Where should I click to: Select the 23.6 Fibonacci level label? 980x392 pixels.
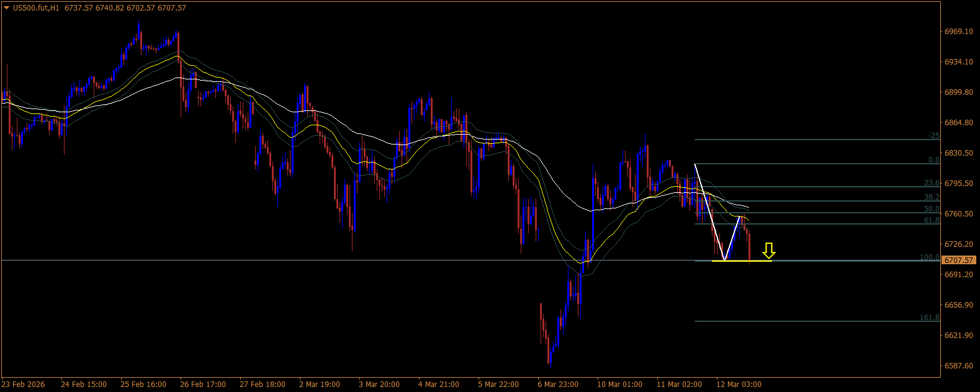tap(931, 183)
